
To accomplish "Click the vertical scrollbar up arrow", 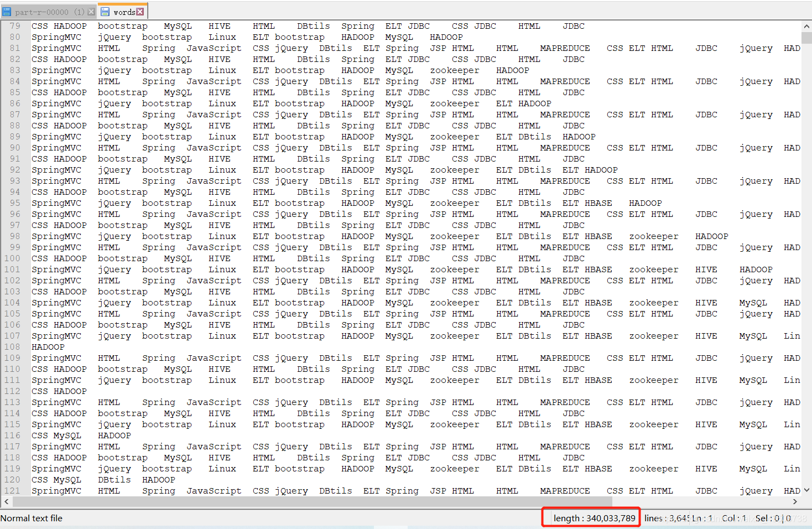I will (x=806, y=26).
